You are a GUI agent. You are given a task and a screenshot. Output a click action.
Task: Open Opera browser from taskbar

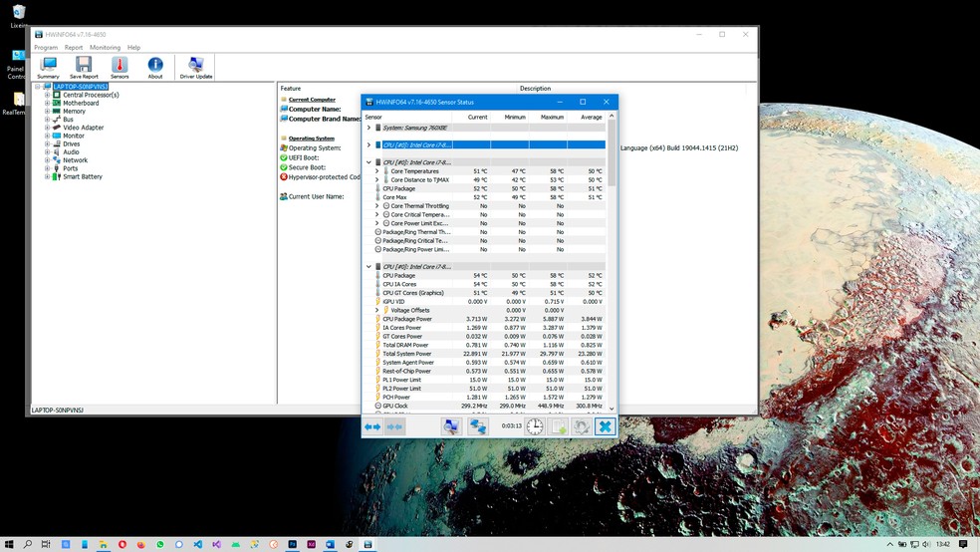[122, 544]
